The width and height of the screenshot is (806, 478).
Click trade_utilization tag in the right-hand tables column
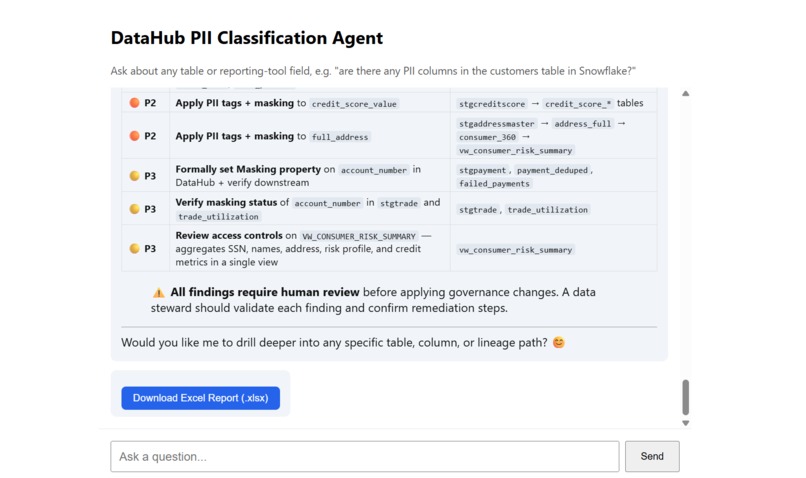(x=547, y=210)
